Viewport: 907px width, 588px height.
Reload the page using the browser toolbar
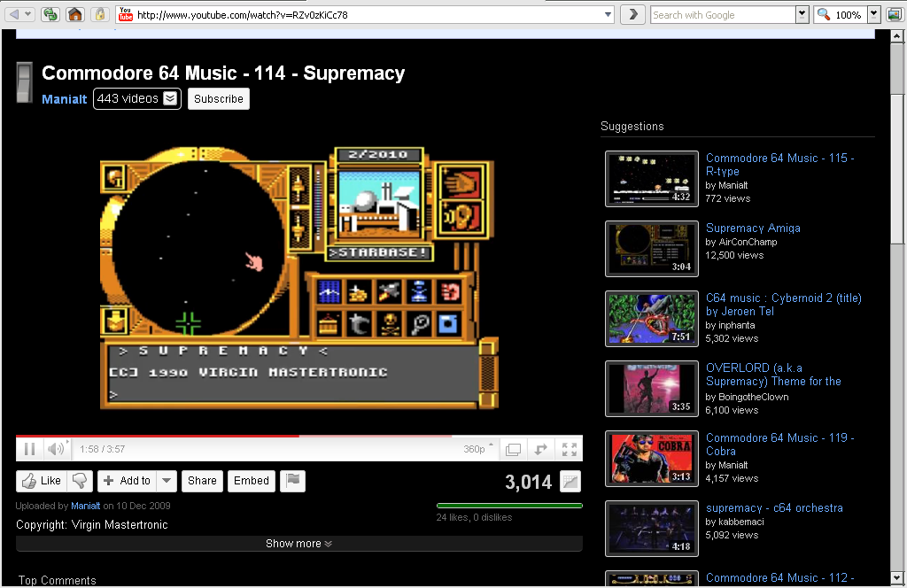pyautogui.click(x=50, y=14)
